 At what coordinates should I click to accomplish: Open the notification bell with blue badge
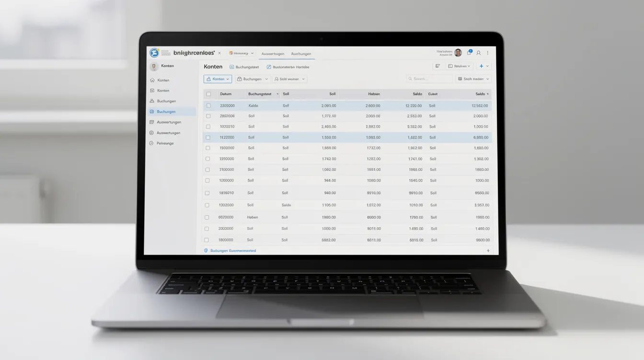469,53
